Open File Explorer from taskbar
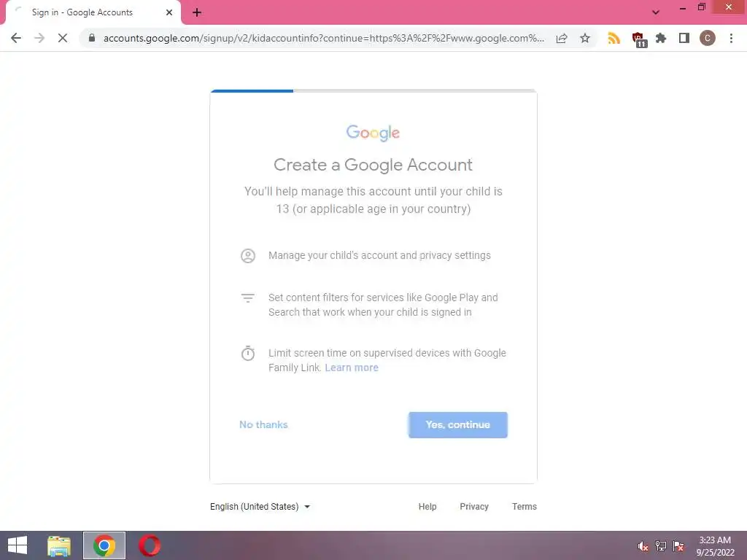This screenshot has height=560, width=747. tap(59, 545)
